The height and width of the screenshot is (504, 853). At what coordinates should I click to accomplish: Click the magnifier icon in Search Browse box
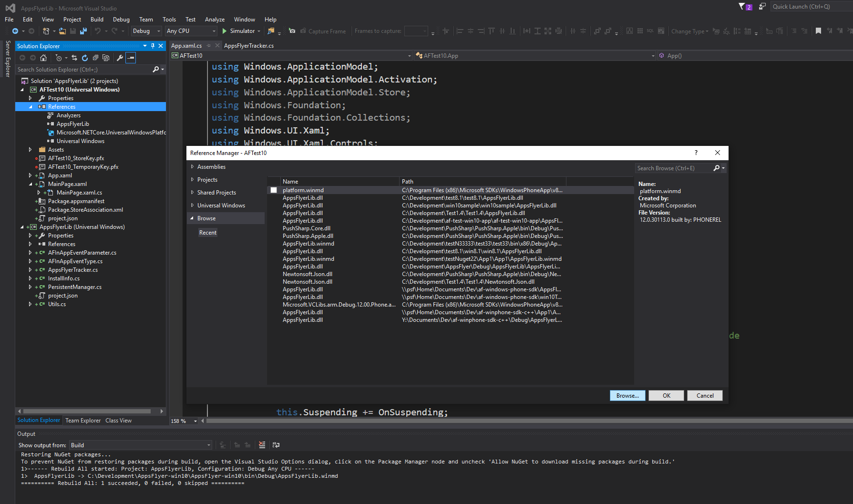click(x=716, y=168)
